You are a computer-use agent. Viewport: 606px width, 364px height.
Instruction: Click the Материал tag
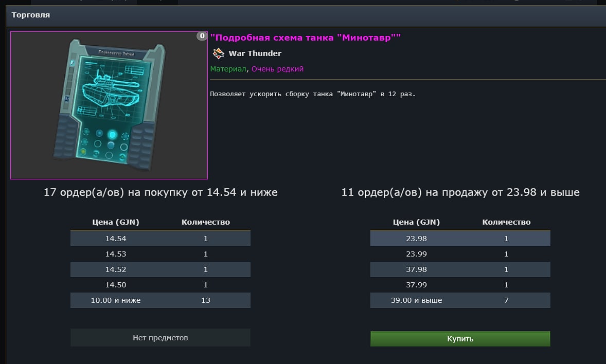(228, 69)
